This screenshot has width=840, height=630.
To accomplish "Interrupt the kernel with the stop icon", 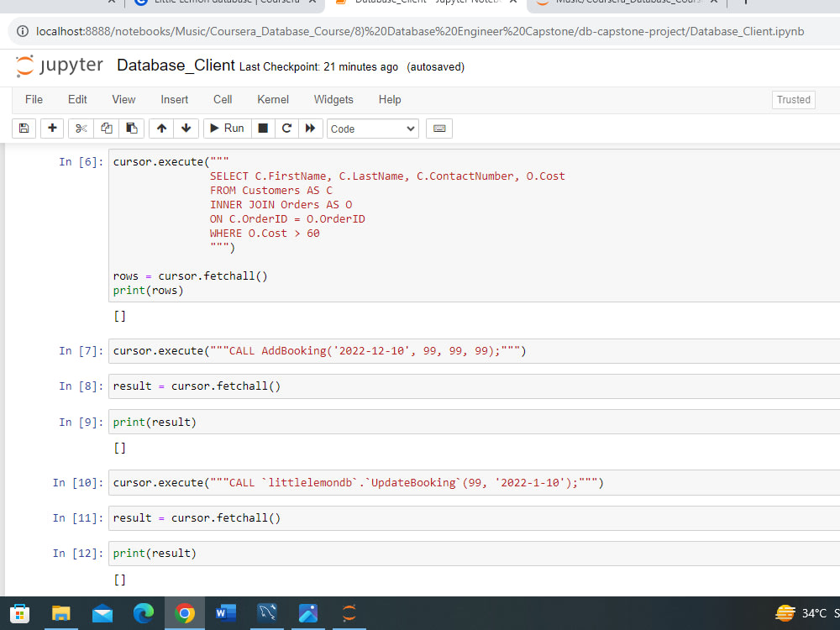I will [x=261, y=128].
